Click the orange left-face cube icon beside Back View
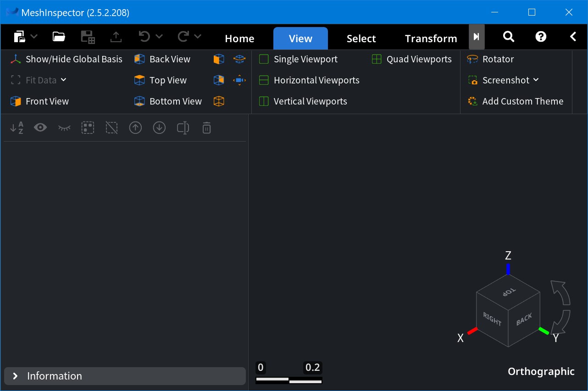 click(219, 59)
